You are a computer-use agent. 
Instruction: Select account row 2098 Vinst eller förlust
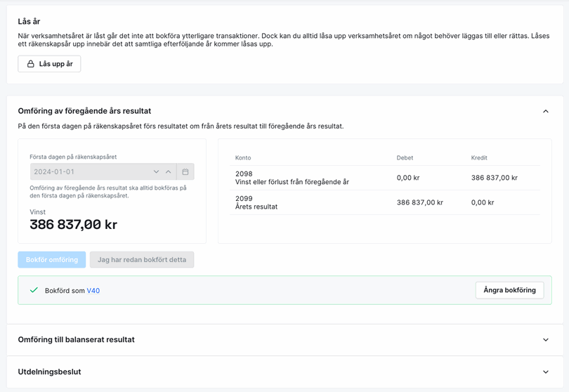(292, 178)
